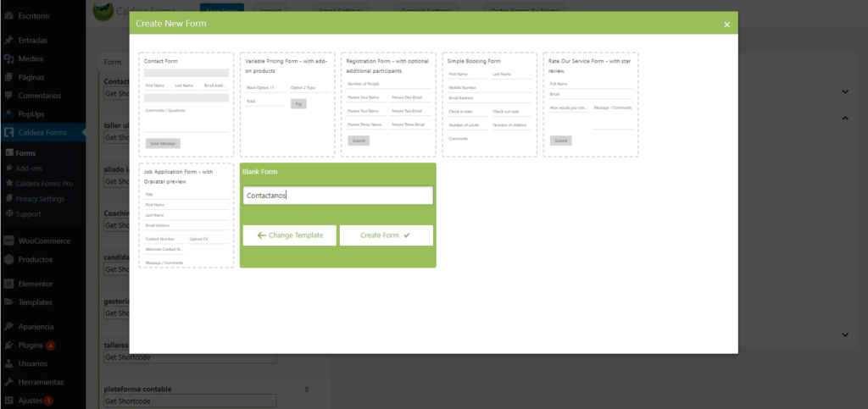Choose Rate Our Service Form template
The width and height of the screenshot is (868, 409).
(590, 104)
